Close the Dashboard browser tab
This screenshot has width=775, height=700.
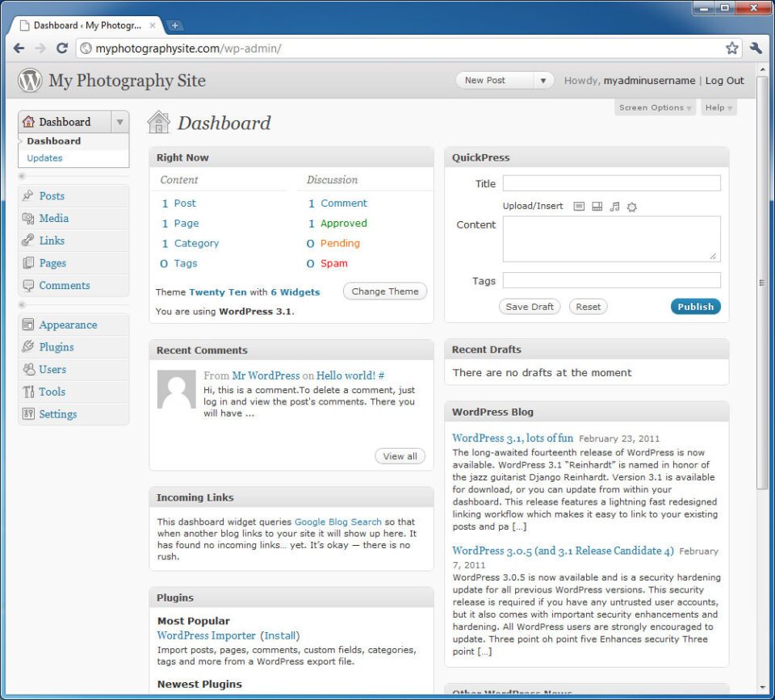pyautogui.click(x=153, y=25)
